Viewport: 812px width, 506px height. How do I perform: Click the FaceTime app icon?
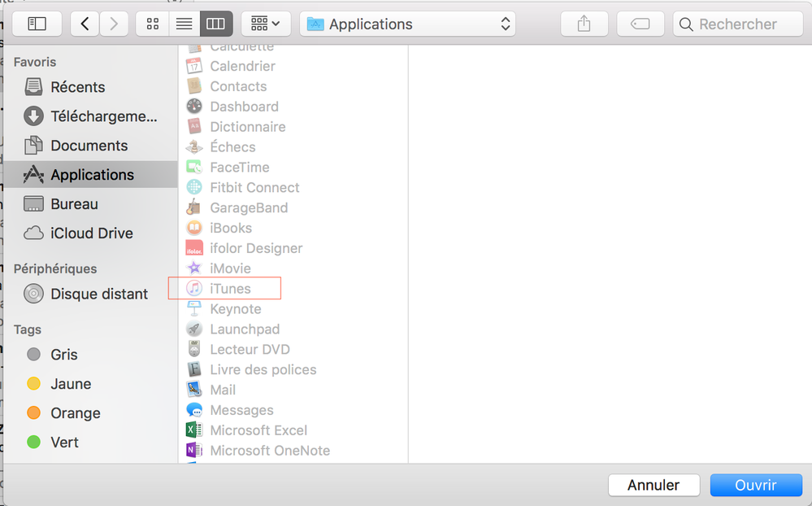tap(194, 167)
